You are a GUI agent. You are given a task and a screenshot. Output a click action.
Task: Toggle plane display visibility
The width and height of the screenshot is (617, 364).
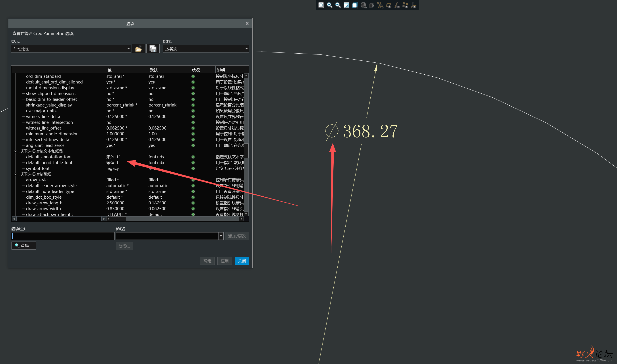click(x=389, y=5)
